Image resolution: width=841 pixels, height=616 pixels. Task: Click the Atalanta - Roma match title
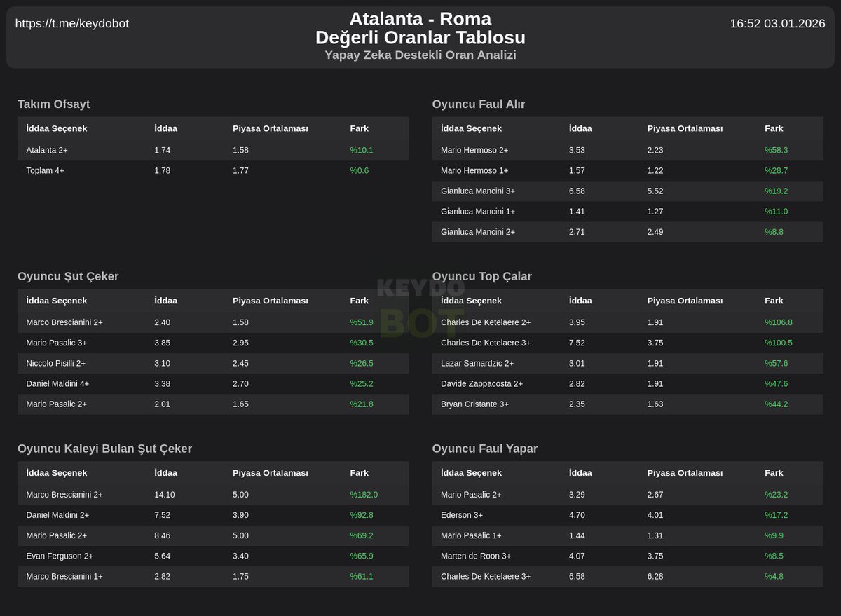point(420,18)
